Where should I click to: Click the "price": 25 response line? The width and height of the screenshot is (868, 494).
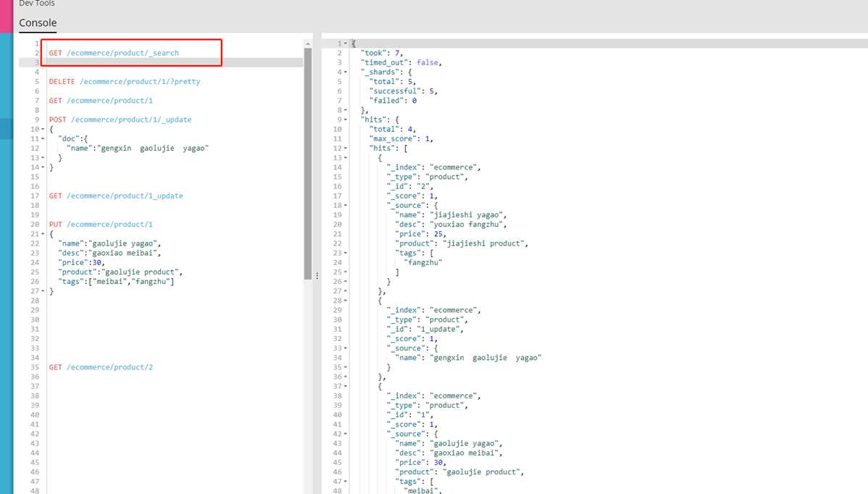(x=421, y=234)
